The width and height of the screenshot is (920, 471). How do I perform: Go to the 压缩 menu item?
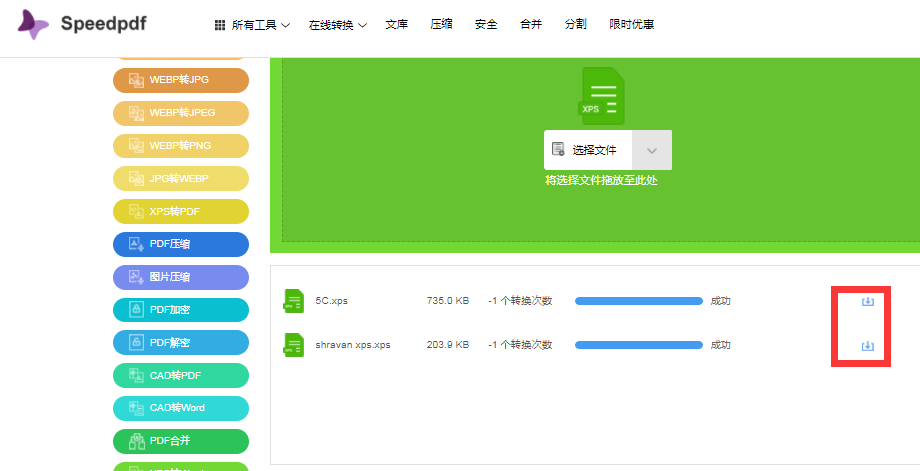click(x=441, y=25)
